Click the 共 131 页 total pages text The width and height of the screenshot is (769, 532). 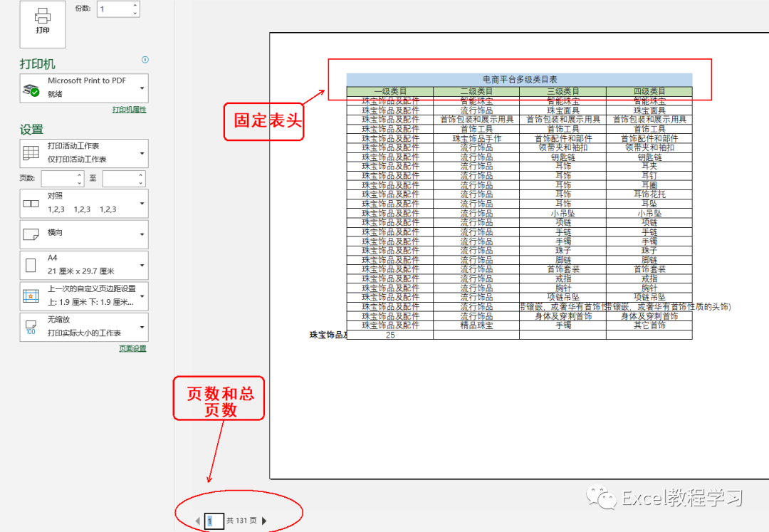(241, 520)
